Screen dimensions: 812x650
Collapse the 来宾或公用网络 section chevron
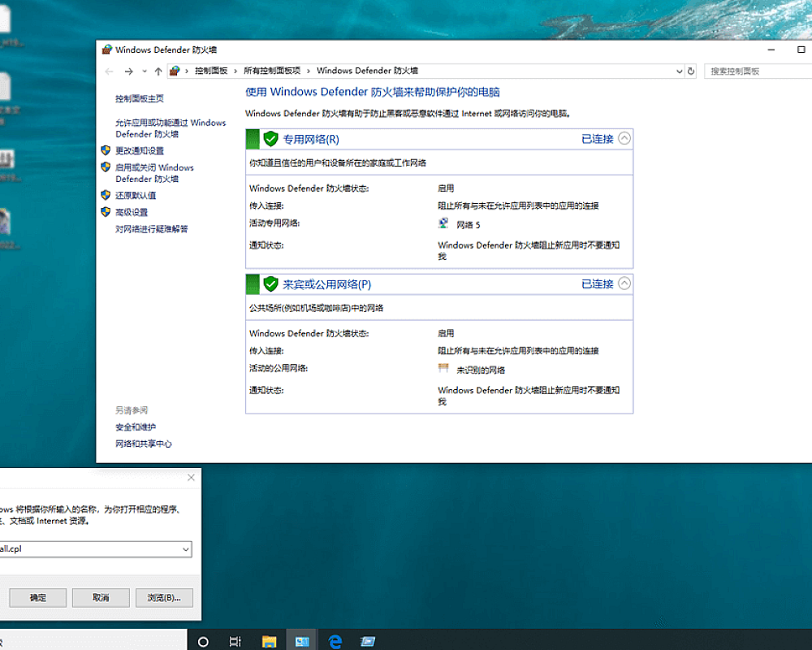pyautogui.click(x=624, y=284)
